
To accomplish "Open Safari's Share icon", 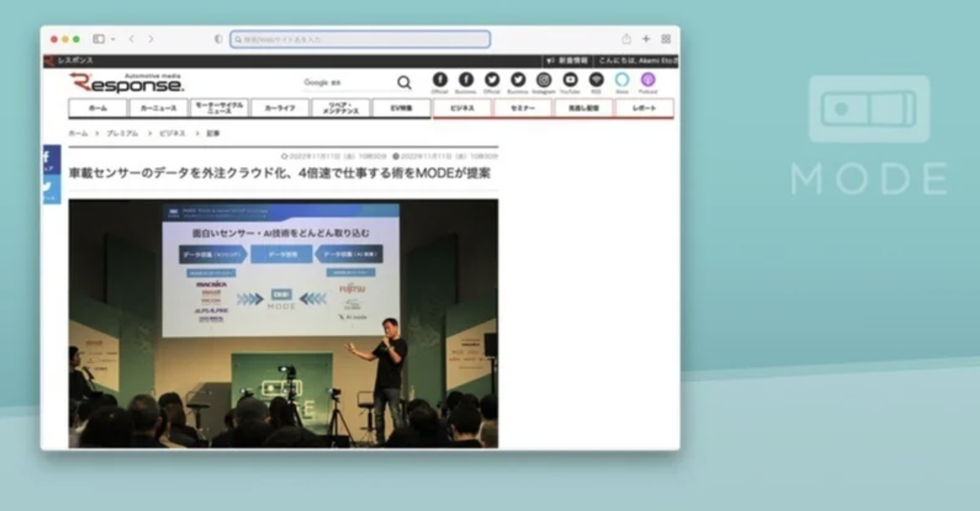I will 626,39.
